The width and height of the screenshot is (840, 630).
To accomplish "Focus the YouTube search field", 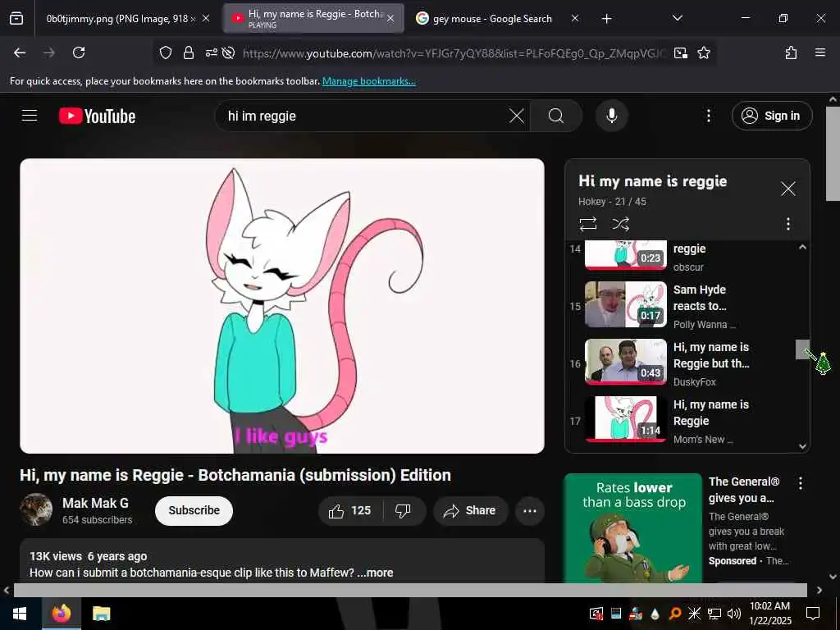I will pyautogui.click(x=364, y=116).
